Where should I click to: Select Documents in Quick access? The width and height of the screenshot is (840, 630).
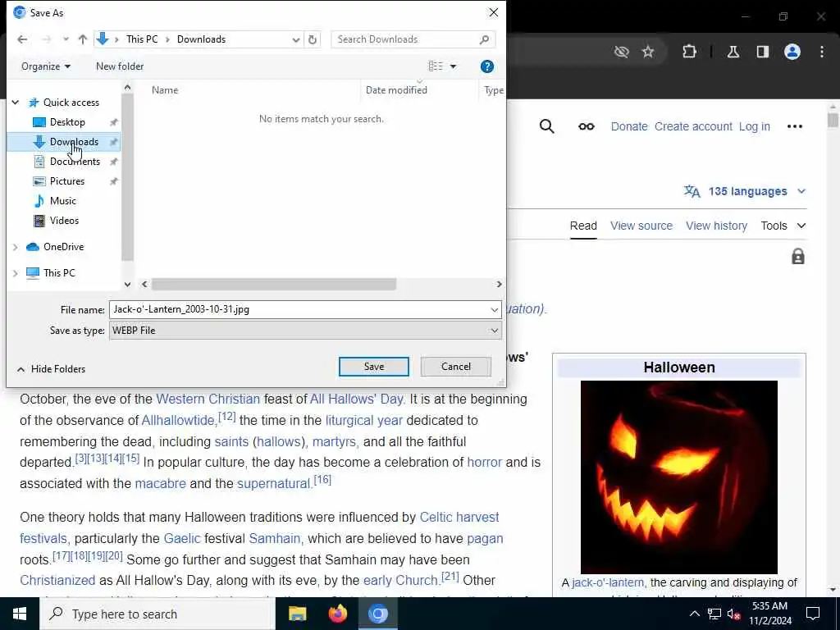75,162
